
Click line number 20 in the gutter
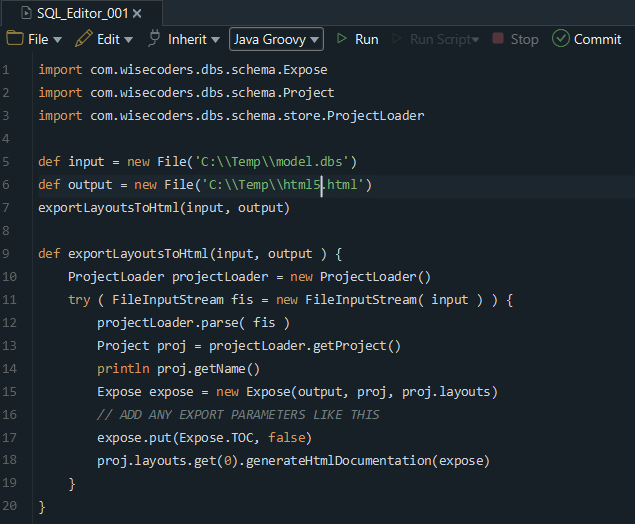[10, 505]
